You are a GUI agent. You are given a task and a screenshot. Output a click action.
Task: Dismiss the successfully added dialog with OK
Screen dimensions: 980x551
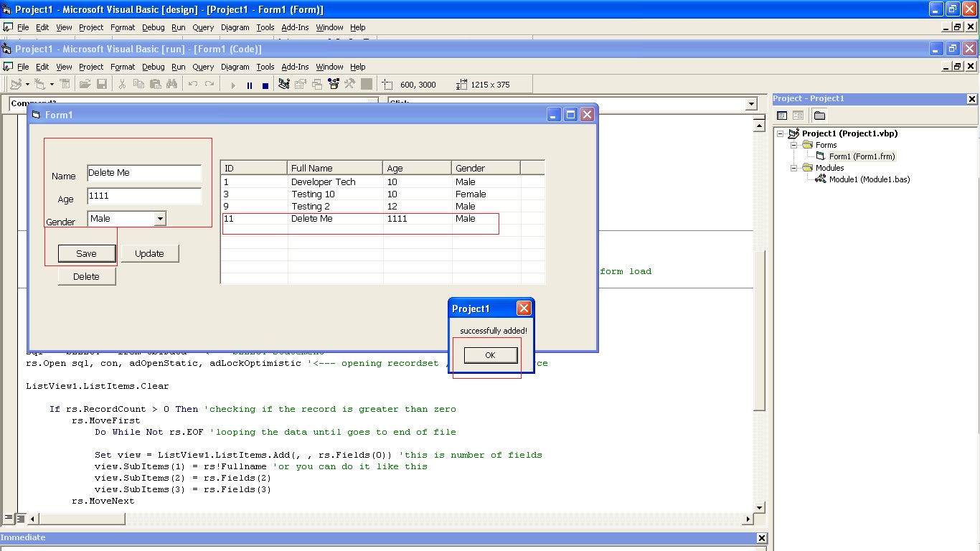coord(490,354)
